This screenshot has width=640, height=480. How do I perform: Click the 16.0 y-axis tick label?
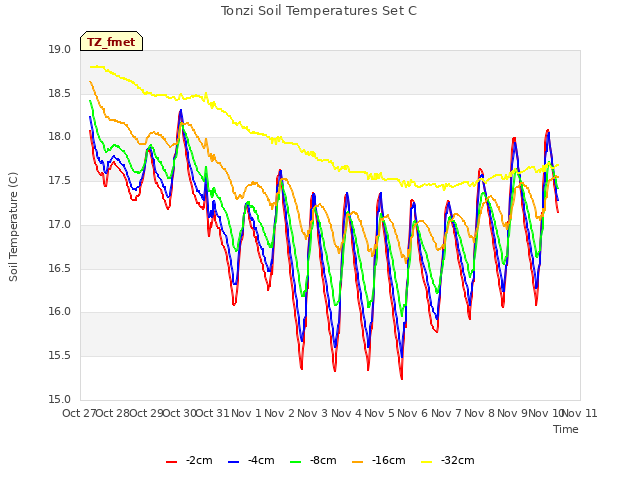point(60,312)
